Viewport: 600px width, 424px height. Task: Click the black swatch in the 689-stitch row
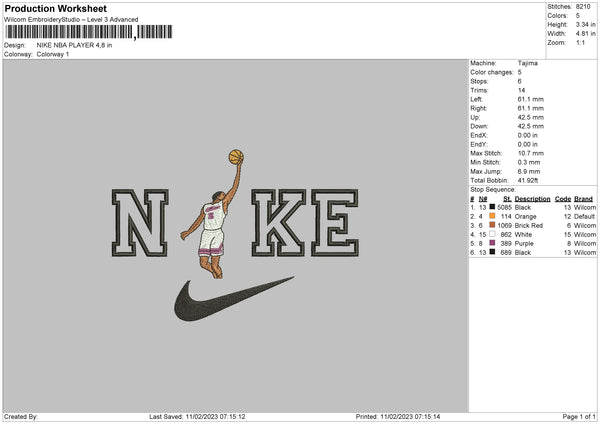coord(492,252)
